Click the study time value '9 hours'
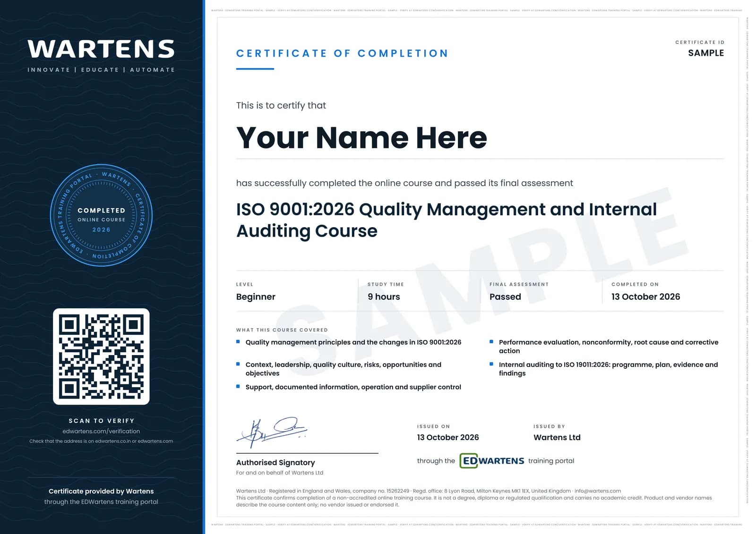Viewport: 756px width, 534px height. [x=384, y=297]
